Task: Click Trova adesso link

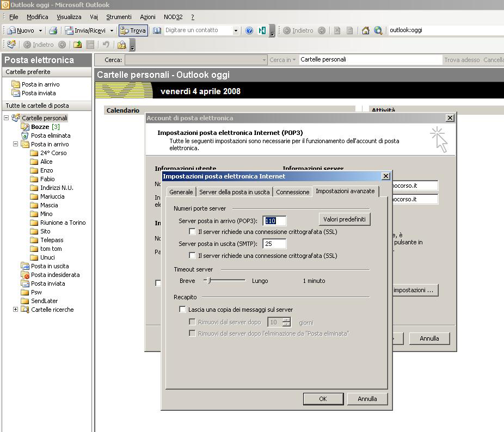Action: point(462,60)
